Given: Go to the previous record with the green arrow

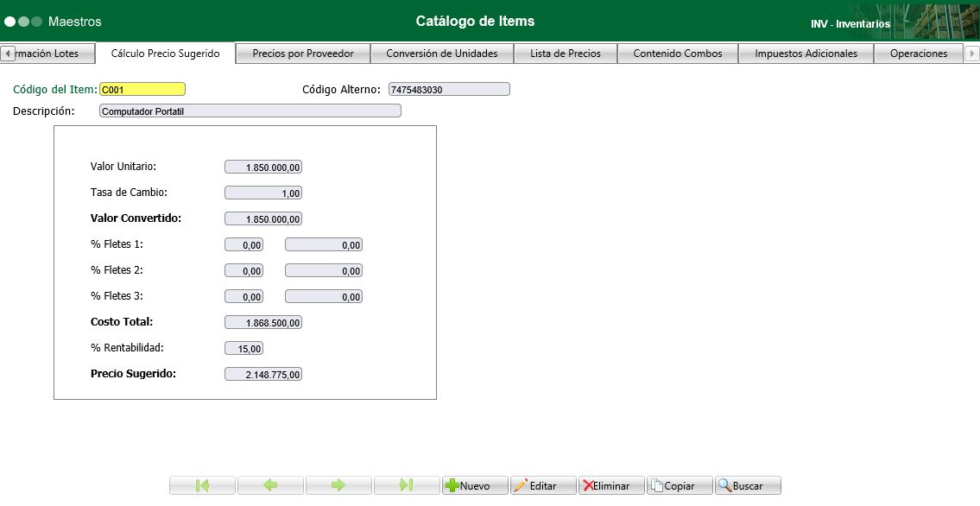Looking at the screenshot, I should click(270, 484).
